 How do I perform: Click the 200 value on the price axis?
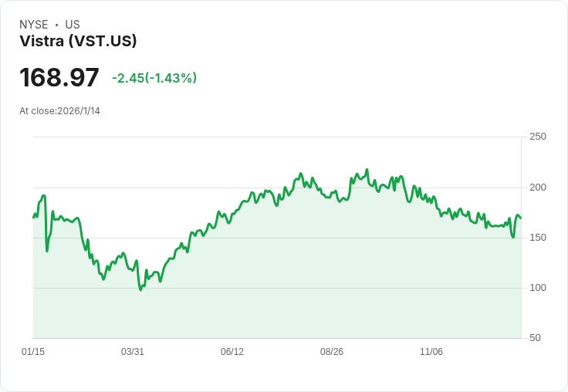pos(538,188)
